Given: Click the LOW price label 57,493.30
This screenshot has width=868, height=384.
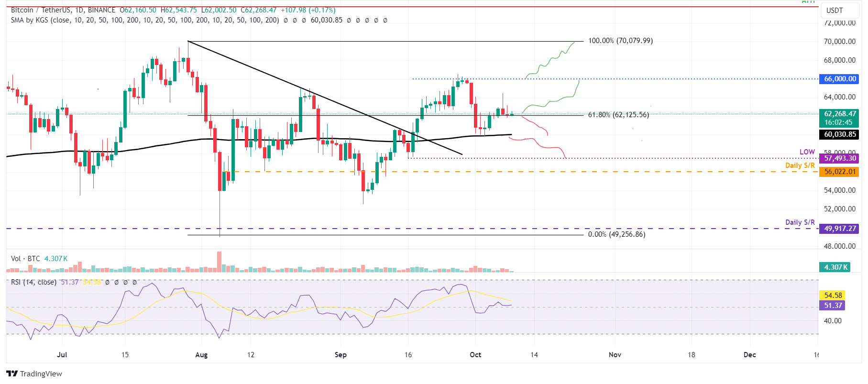Looking at the screenshot, I should click(x=840, y=158).
